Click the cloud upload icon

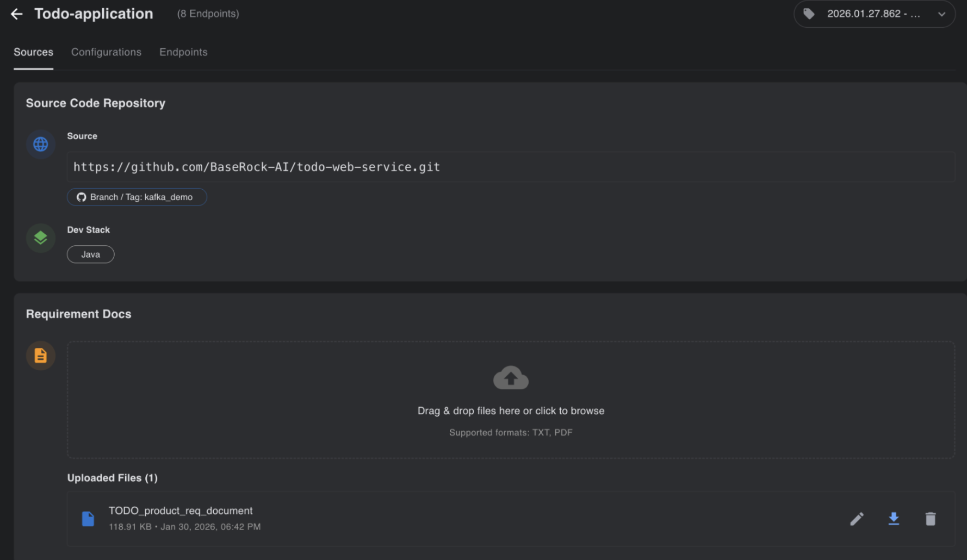511,377
